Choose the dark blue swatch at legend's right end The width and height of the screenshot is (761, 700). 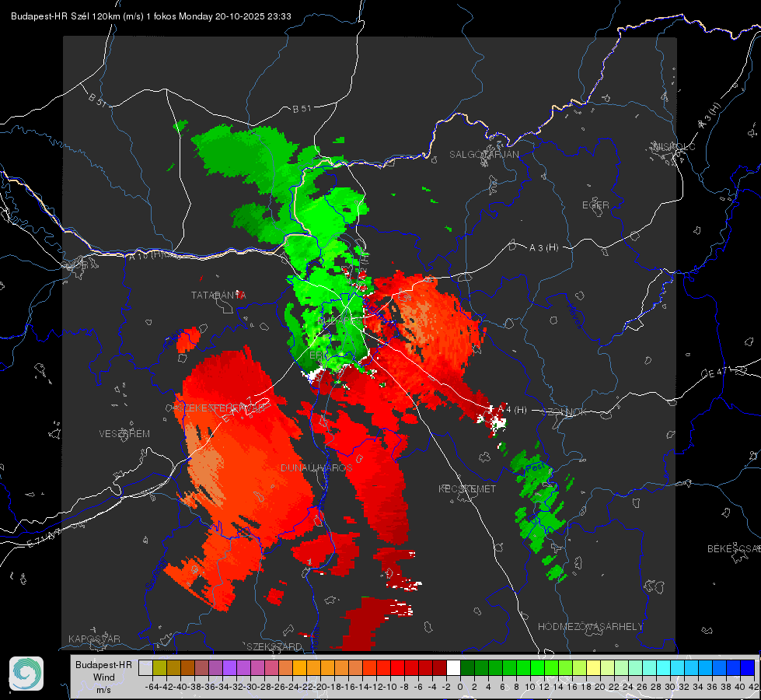point(748,667)
